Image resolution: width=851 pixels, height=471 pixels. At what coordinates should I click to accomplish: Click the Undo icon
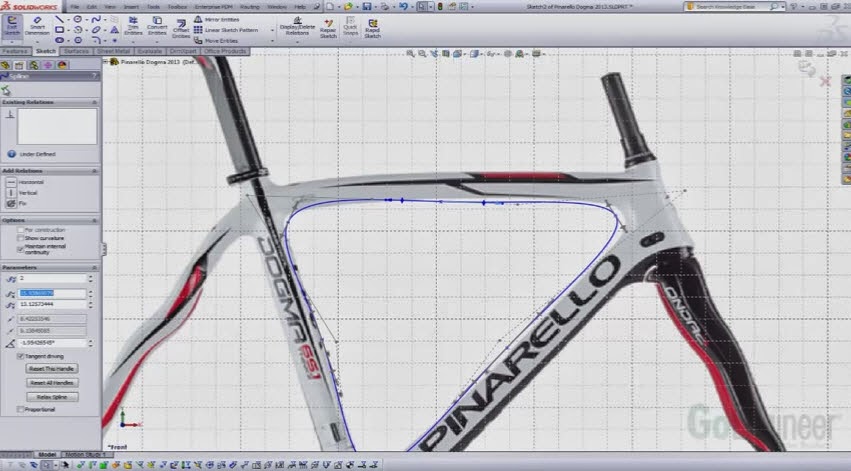403,7
